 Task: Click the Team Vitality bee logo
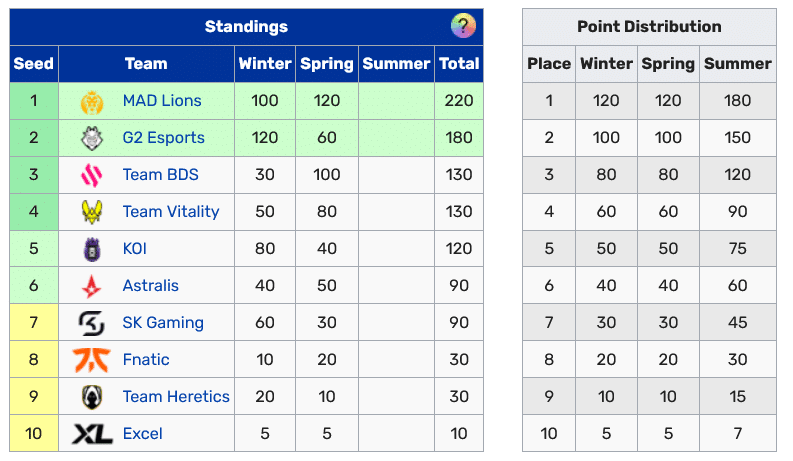92,212
